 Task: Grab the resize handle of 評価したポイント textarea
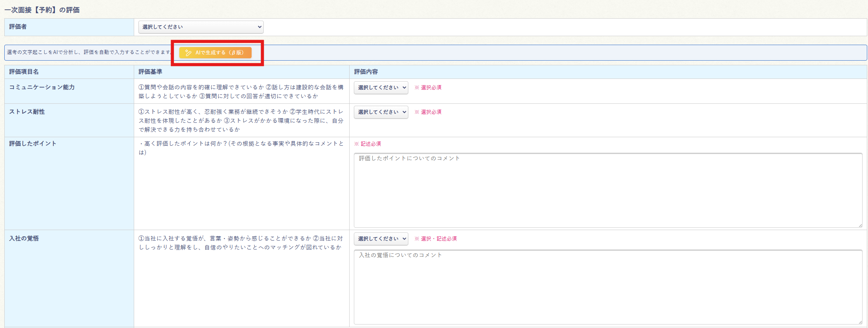[860, 225]
